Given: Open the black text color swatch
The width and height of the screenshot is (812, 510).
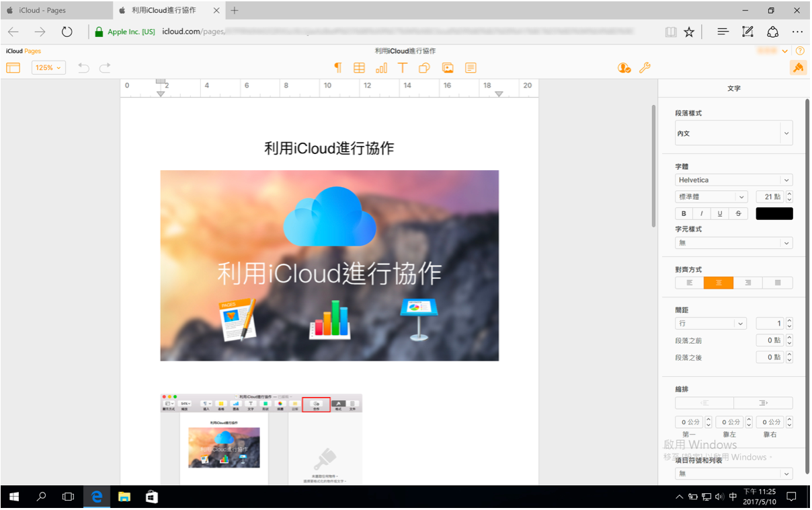Looking at the screenshot, I should tap(774, 213).
